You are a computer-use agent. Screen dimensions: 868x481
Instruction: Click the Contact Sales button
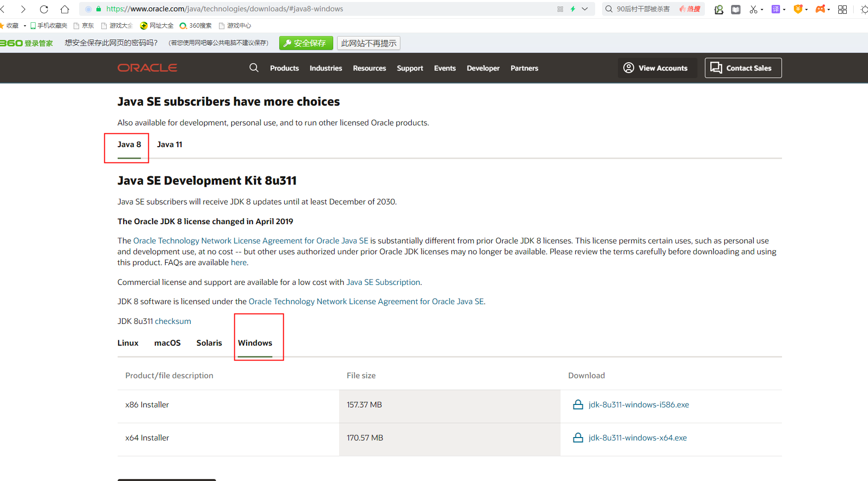tap(743, 68)
